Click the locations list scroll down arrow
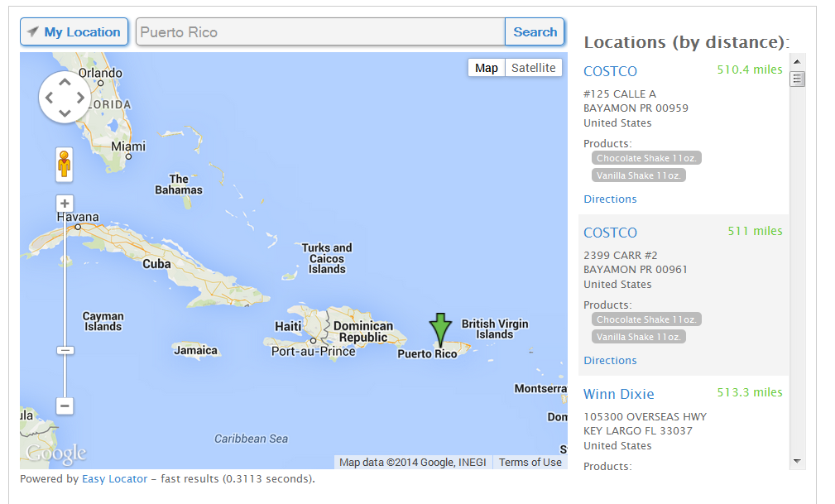Image resolution: width=835 pixels, height=504 pixels. pyautogui.click(x=797, y=461)
